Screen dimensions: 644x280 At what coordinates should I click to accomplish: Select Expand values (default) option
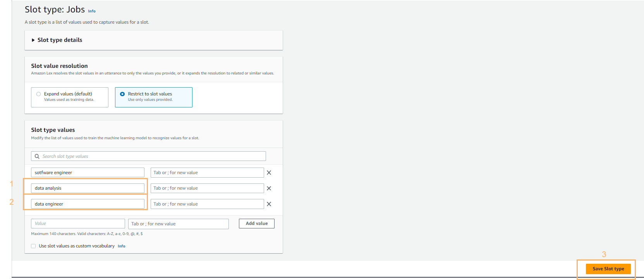point(70,97)
